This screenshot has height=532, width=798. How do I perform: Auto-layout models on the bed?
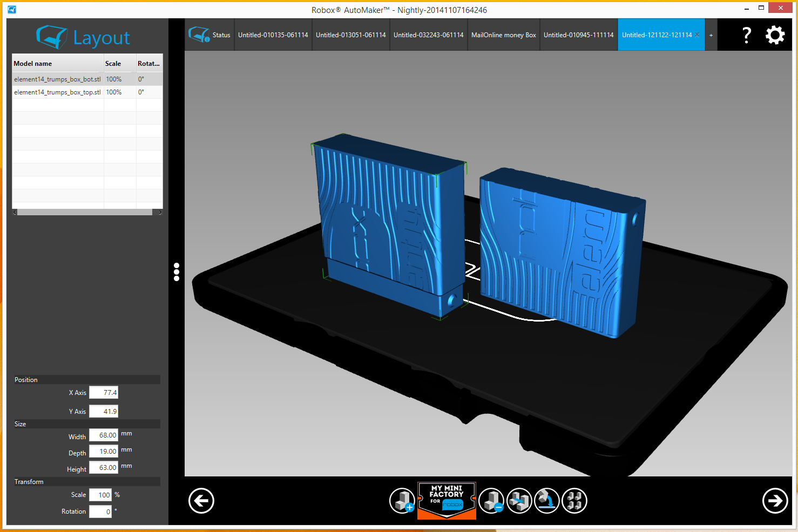click(574, 501)
